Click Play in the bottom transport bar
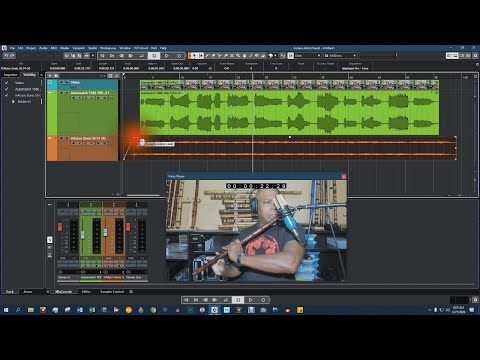 pos(251,300)
